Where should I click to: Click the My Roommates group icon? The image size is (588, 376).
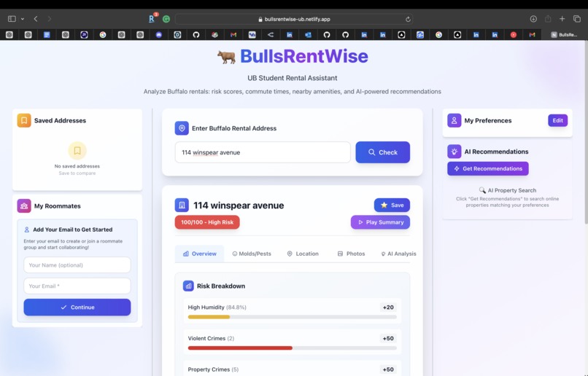pyautogui.click(x=24, y=205)
